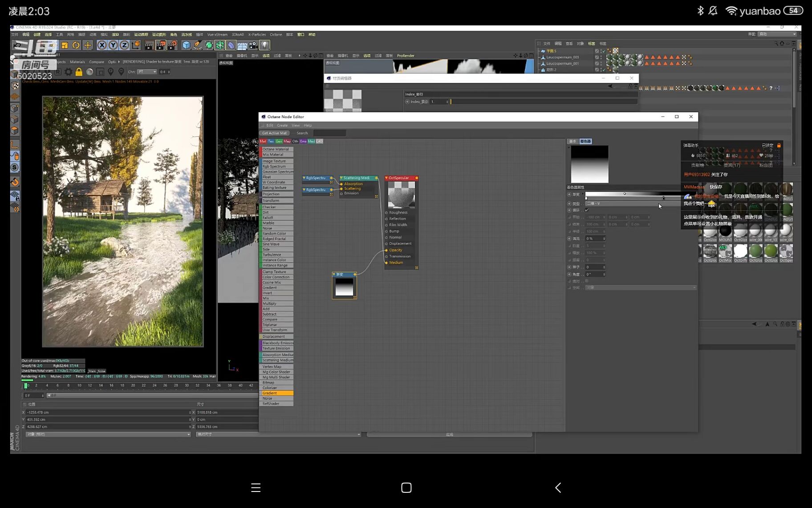812x508 pixels.
Task: Click the Z-axis lock icon
Action: point(124,45)
